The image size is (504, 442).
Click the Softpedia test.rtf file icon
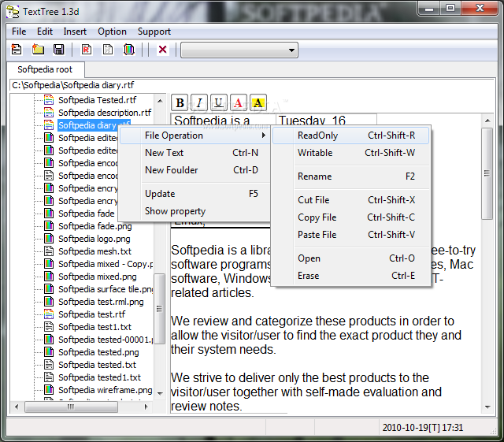pyautogui.click(x=49, y=314)
